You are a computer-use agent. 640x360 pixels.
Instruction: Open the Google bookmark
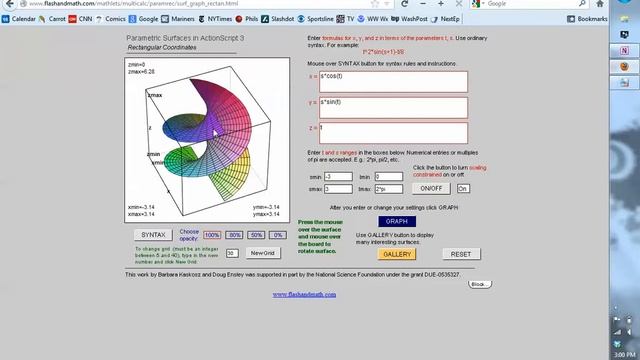(143, 19)
